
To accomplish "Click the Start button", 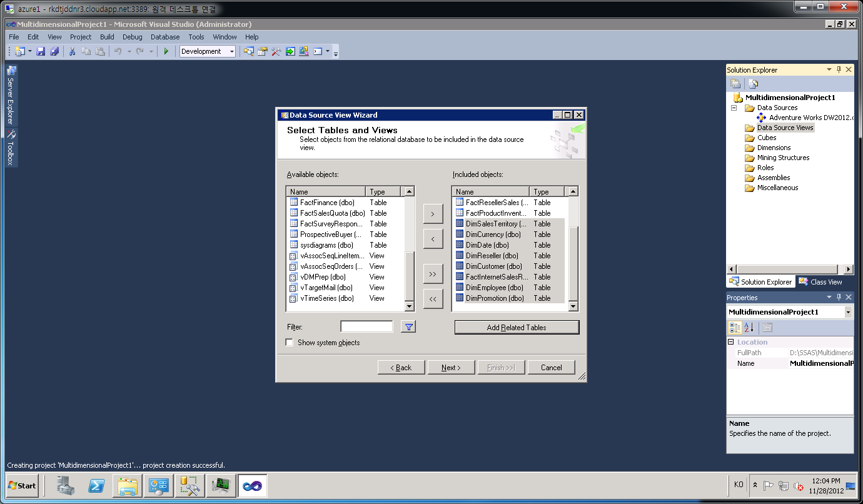I will coord(23,485).
